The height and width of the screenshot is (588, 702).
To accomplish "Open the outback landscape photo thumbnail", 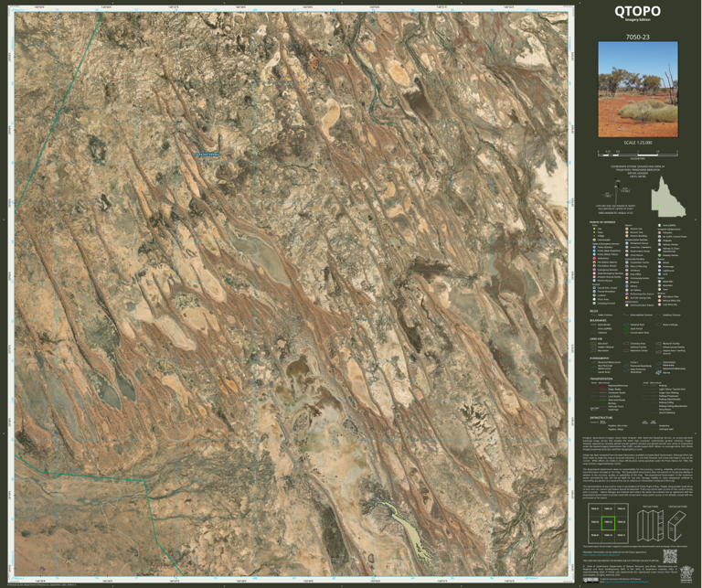I will click(x=638, y=90).
